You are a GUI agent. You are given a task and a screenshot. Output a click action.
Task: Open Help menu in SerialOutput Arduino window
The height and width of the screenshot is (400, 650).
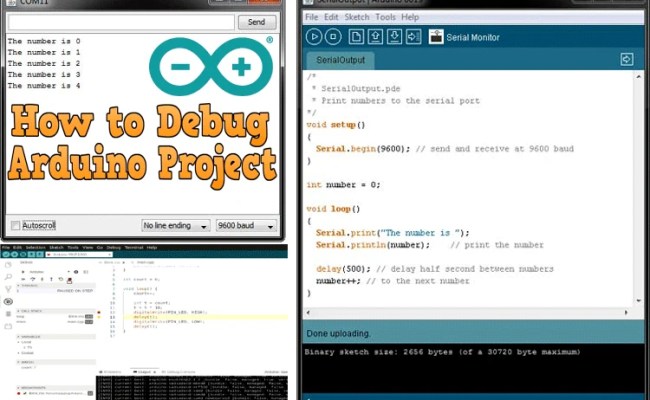[x=410, y=17]
